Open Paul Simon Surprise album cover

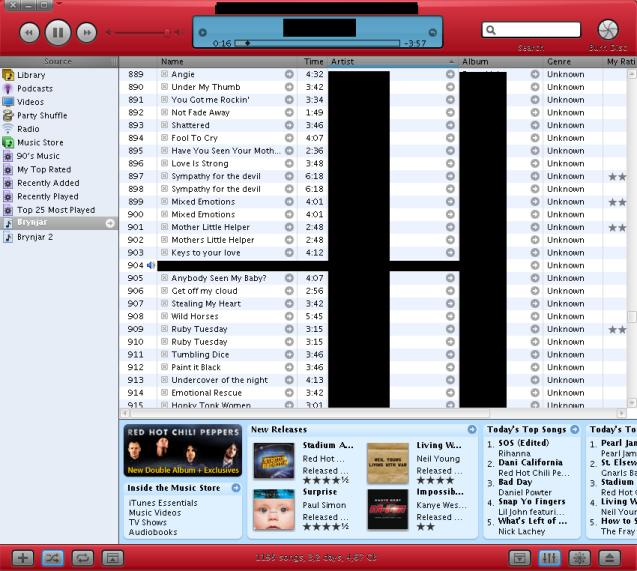coord(274,509)
